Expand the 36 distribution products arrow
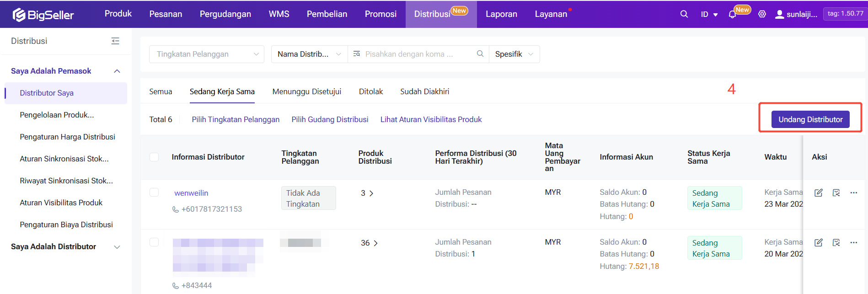The height and width of the screenshot is (294, 868). (375, 243)
